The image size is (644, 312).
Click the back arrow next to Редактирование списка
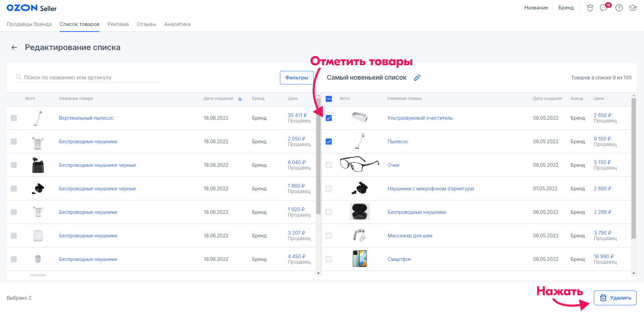[x=14, y=47]
